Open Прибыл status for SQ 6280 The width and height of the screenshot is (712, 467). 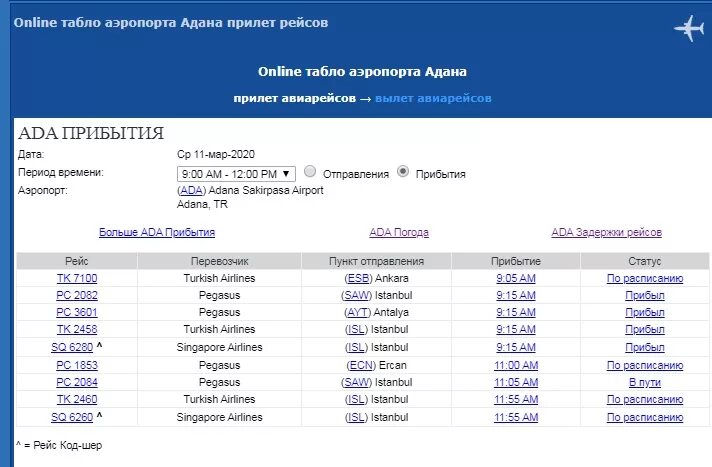tap(645, 347)
